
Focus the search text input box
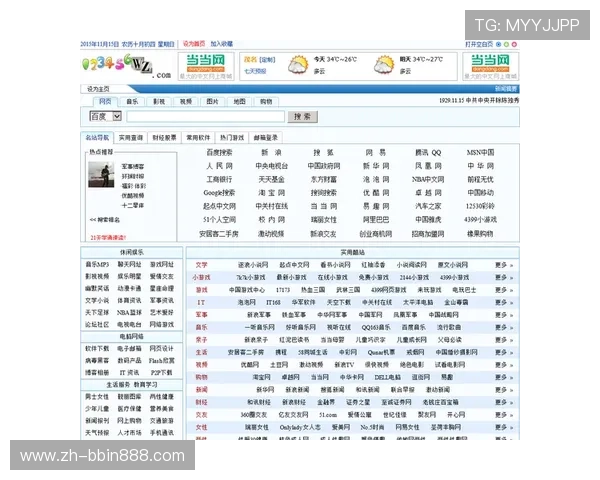[205, 116]
